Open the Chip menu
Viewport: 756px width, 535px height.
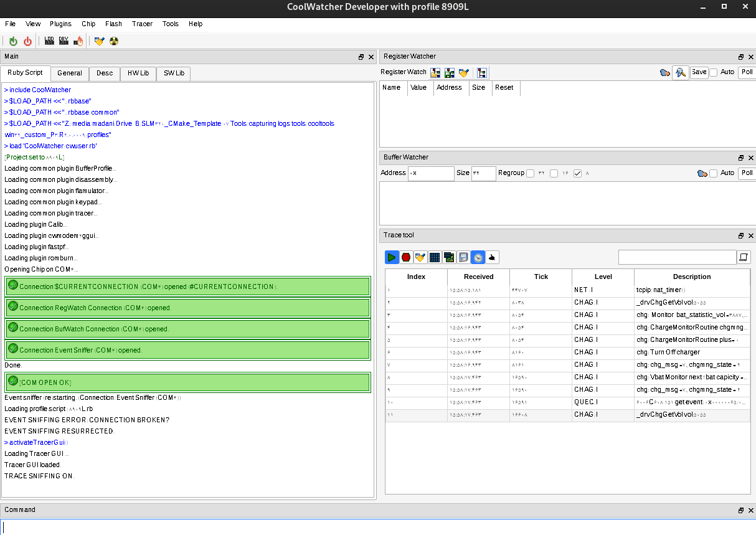point(88,24)
